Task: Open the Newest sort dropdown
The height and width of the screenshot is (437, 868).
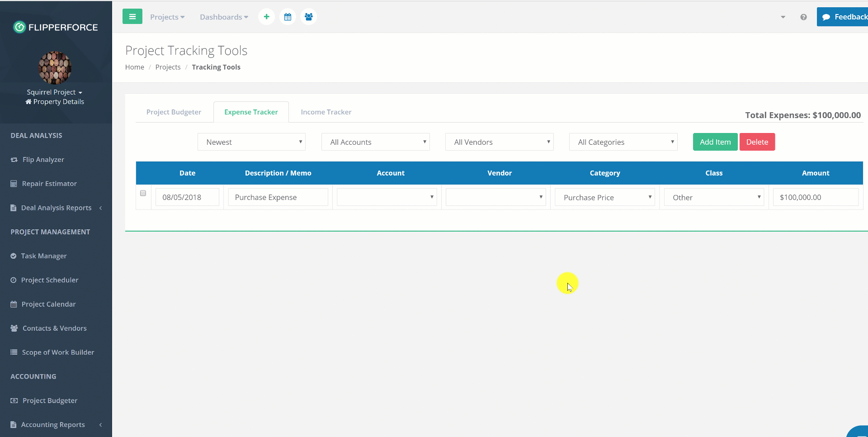Action: 251,142
